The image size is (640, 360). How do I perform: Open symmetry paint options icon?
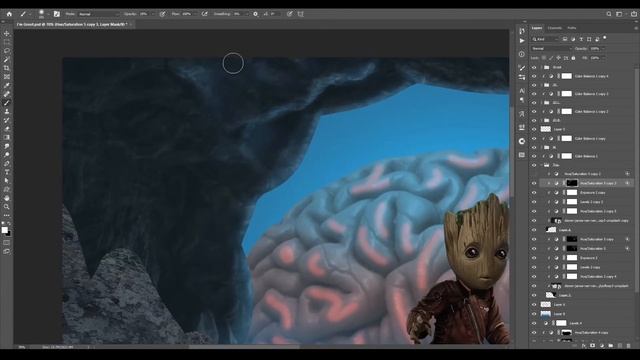click(x=301, y=14)
